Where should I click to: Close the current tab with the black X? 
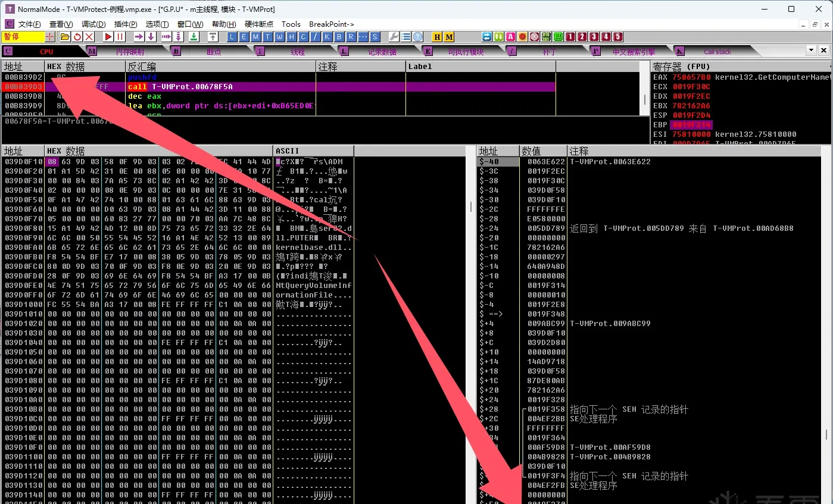[x=823, y=51]
